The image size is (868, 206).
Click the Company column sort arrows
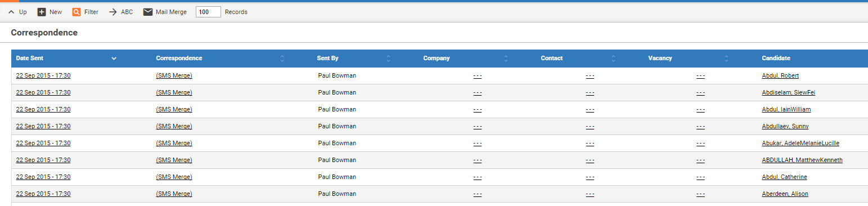point(506,59)
